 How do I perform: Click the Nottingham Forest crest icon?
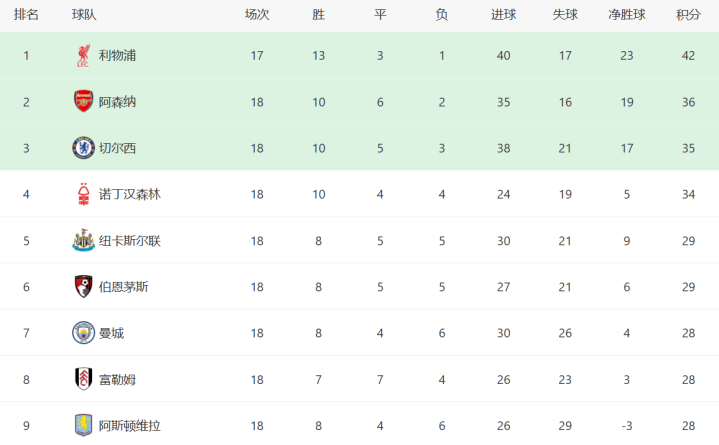[83, 194]
